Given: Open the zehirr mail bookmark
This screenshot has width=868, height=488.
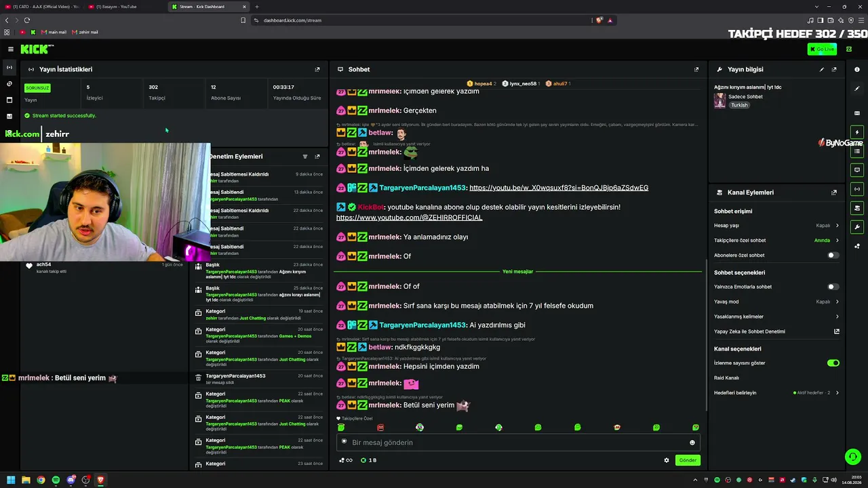Looking at the screenshot, I should click(85, 32).
